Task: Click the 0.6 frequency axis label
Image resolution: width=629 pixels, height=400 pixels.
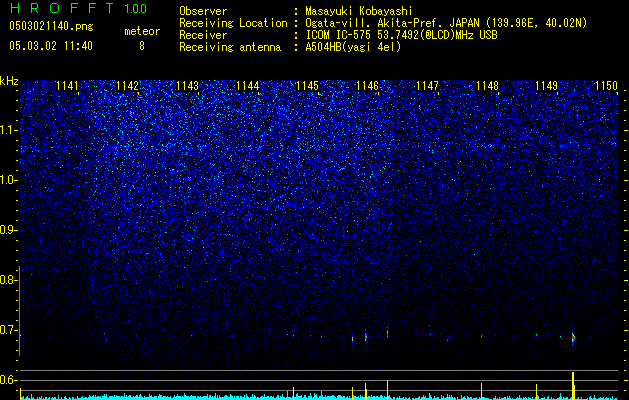Action: [x=8, y=380]
